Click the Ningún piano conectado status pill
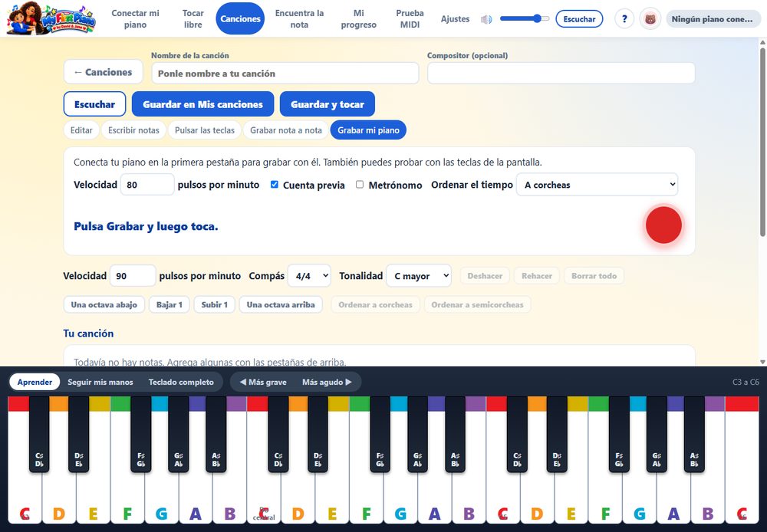 (x=713, y=19)
